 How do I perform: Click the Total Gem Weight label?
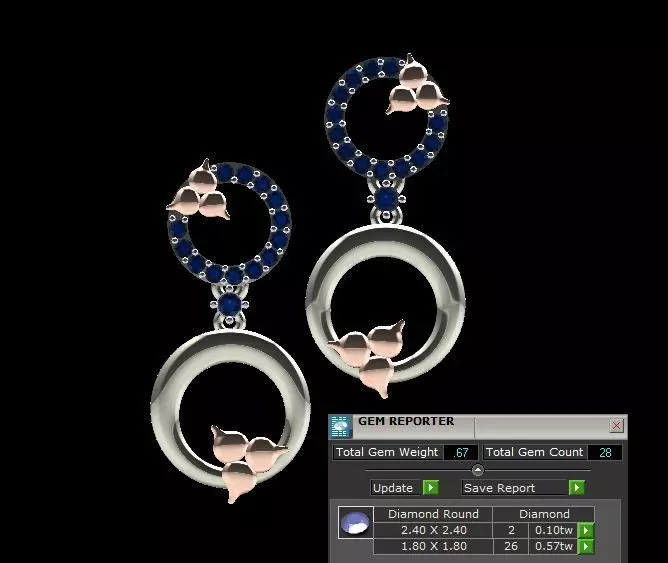(387, 452)
